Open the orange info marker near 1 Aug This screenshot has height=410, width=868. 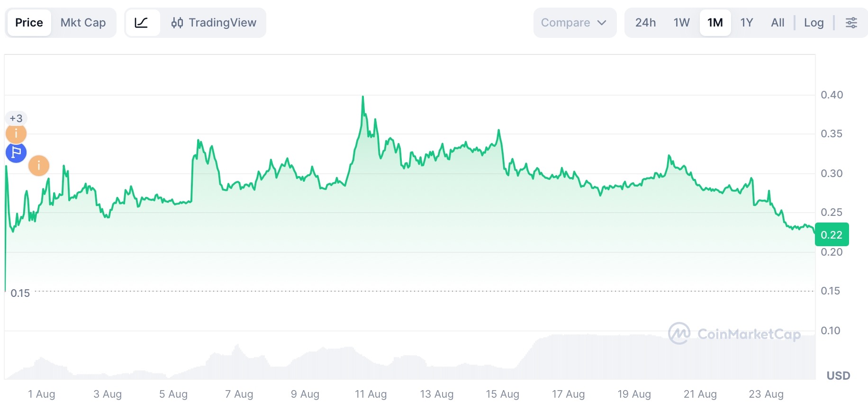(x=39, y=166)
